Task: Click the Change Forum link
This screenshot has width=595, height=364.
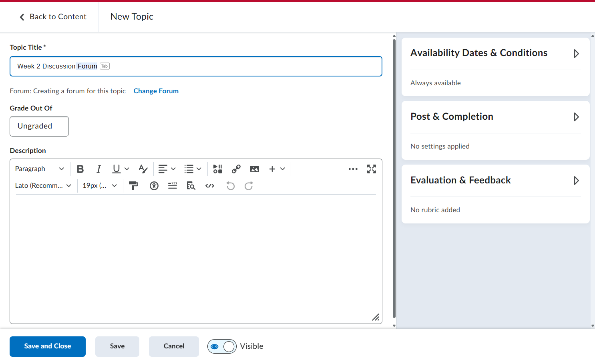Action: [x=156, y=91]
